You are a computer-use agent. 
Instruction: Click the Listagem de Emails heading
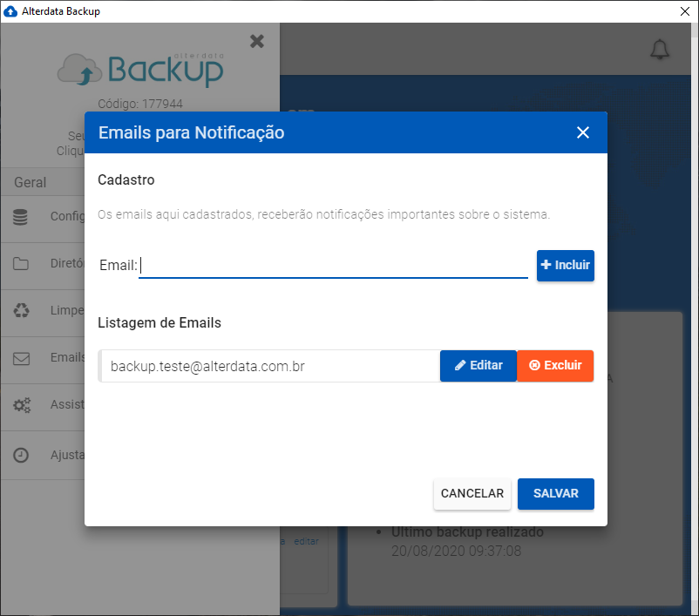159,322
